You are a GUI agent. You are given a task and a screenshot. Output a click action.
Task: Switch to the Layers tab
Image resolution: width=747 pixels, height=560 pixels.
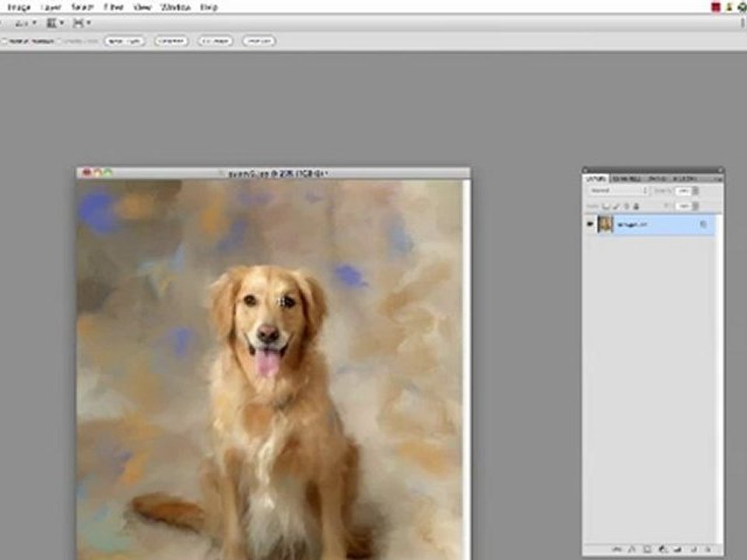pyautogui.click(x=596, y=179)
